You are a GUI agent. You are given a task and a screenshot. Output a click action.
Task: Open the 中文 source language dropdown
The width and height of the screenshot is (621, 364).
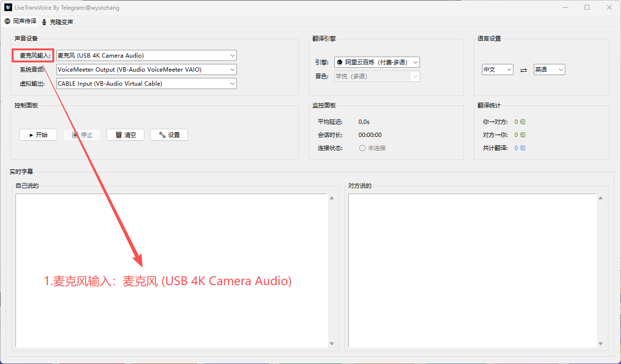(x=497, y=70)
